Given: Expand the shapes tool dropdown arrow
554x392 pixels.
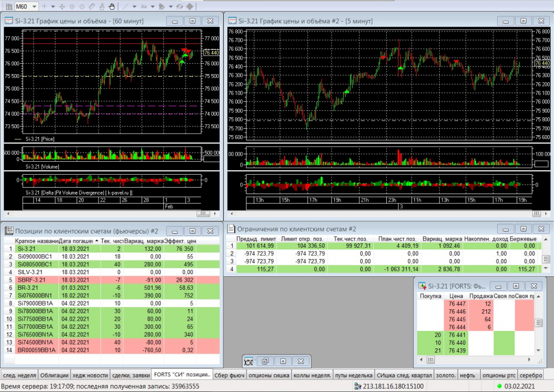Looking at the screenshot, I should click(x=170, y=6).
